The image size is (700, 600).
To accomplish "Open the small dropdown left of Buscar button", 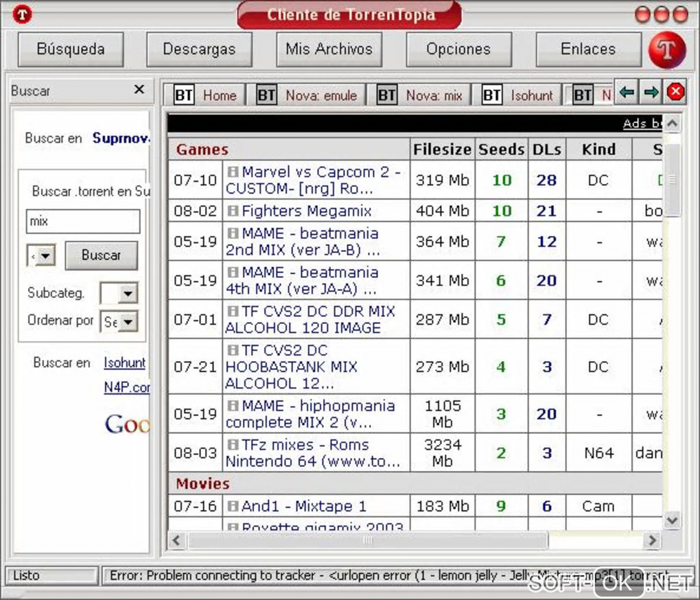I will pos(41,256).
